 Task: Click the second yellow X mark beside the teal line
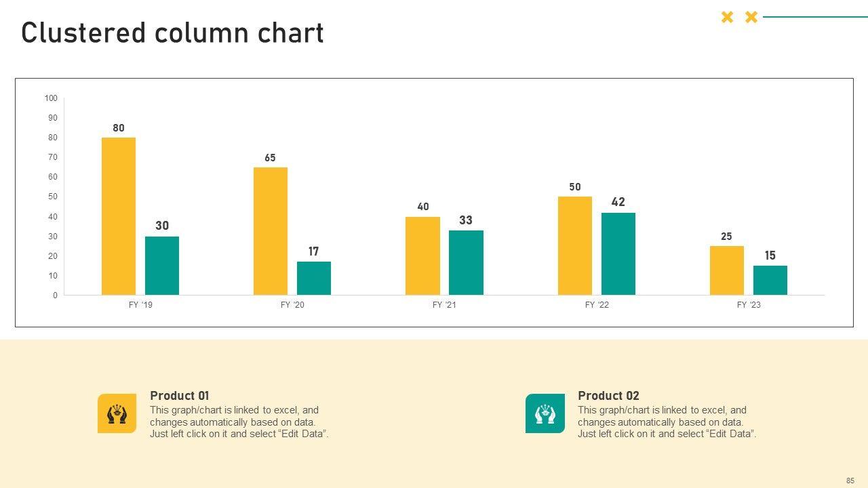pyautogui.click(x=751, y=18)
